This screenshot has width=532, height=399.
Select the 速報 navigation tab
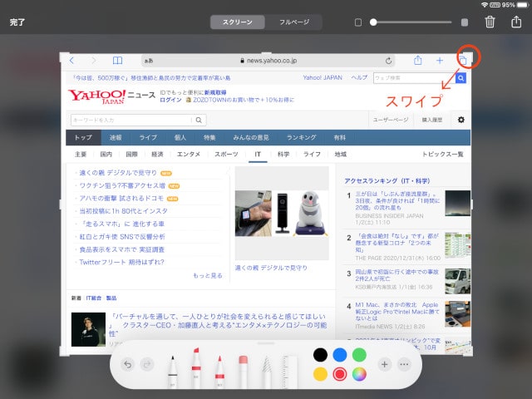116,137
